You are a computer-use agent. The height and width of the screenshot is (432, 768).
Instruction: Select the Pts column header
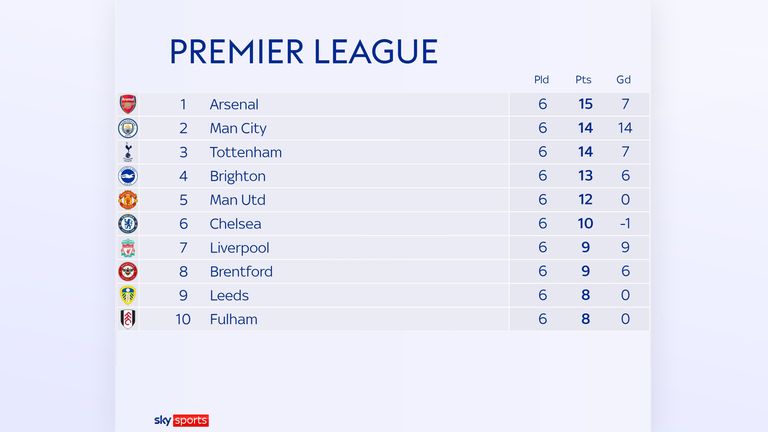(x=583, y=80)
